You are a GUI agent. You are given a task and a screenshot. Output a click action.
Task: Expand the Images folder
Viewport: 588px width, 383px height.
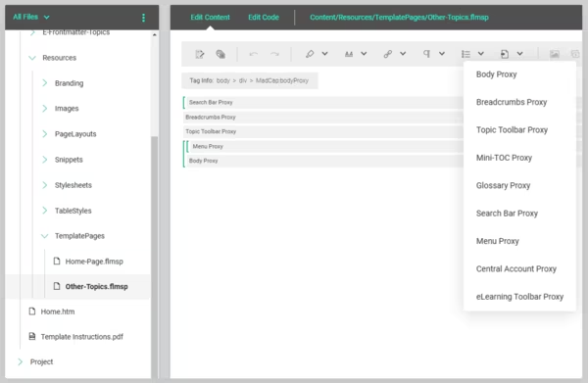point(45,109)
